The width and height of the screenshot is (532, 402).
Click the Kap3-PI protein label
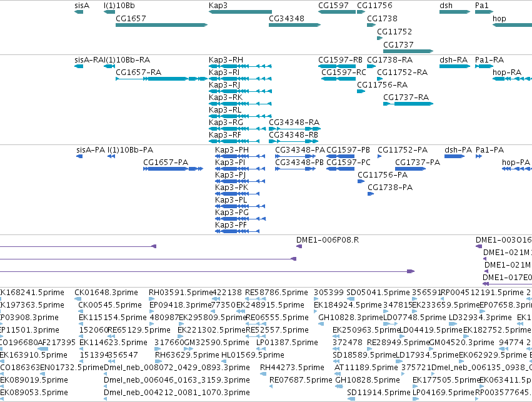tap(229, 163)
